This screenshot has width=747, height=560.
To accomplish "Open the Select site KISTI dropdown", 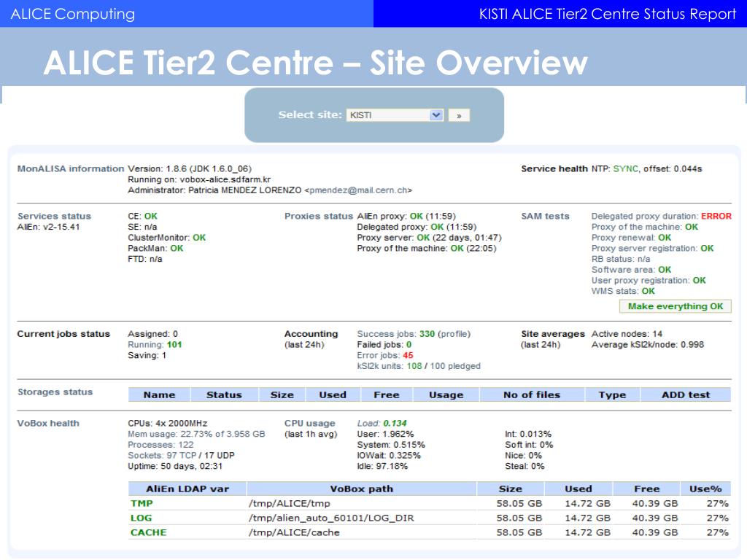I will click(x=395, y=115).
